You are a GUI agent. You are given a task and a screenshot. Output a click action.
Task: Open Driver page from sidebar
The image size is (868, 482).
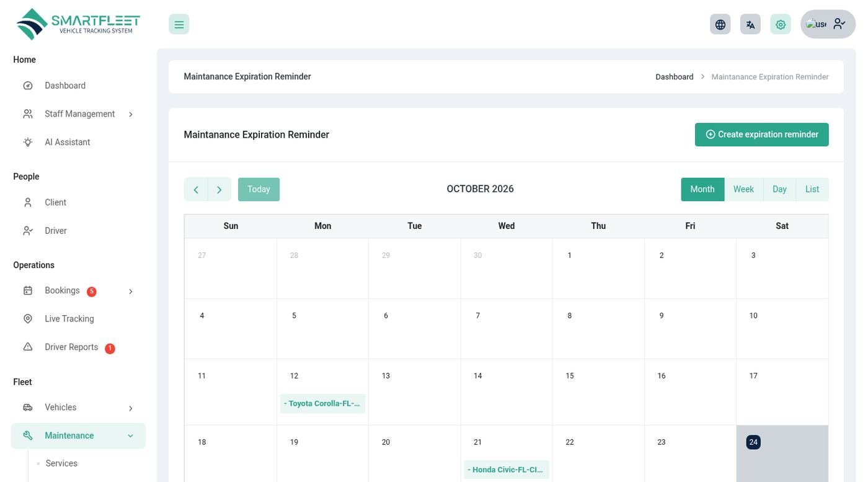point(78,231)
